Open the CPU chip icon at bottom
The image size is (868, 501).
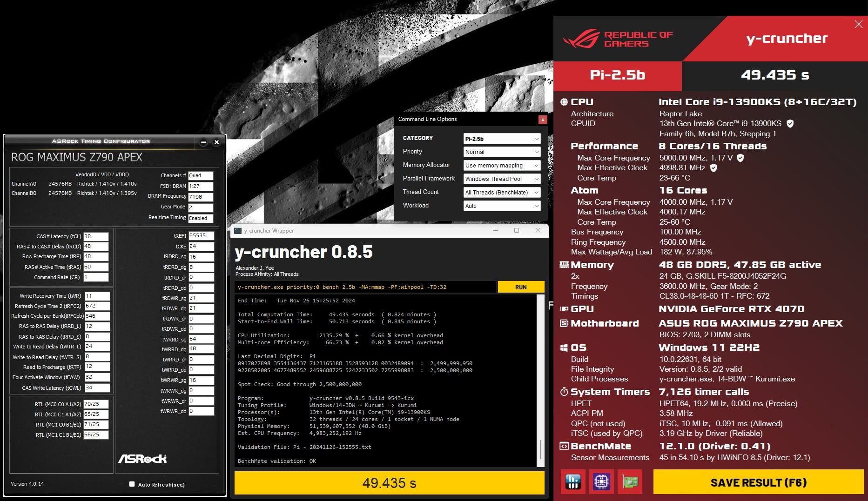click(601, 481)
